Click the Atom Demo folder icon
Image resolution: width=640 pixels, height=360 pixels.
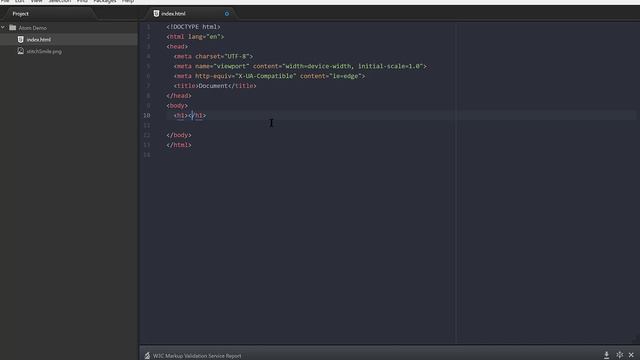pos(13,28)
